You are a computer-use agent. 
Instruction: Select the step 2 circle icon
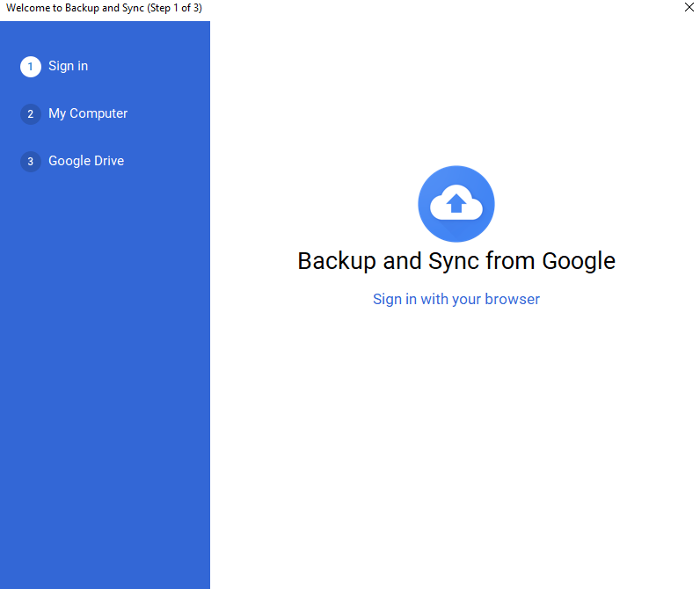[31, 114]
